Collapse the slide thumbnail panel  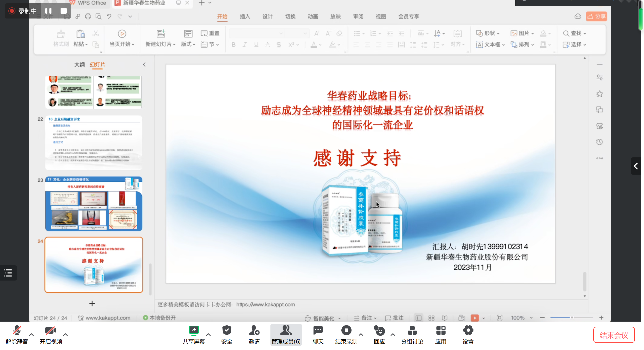click(x=144, y=65)
